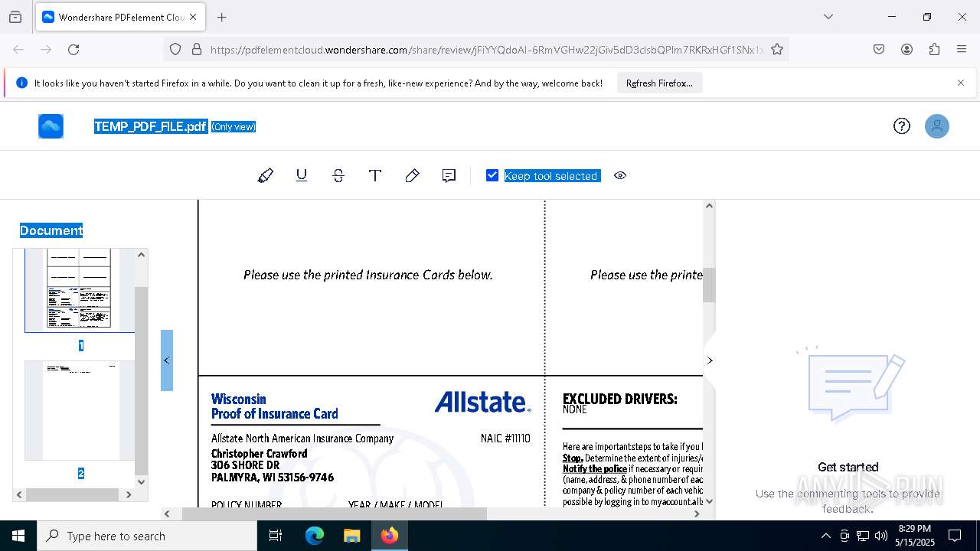Viewport: 980px width, 551px height.
Task: Click EXCLUDED DRIVERS heading text
Action: coord(619,399)
